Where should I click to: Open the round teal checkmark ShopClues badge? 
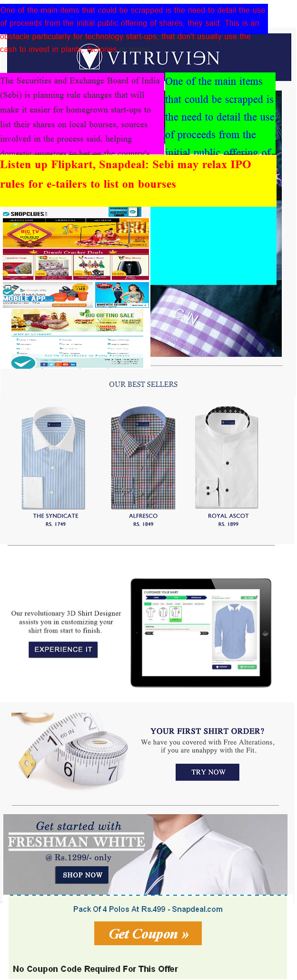click(24, 363)
